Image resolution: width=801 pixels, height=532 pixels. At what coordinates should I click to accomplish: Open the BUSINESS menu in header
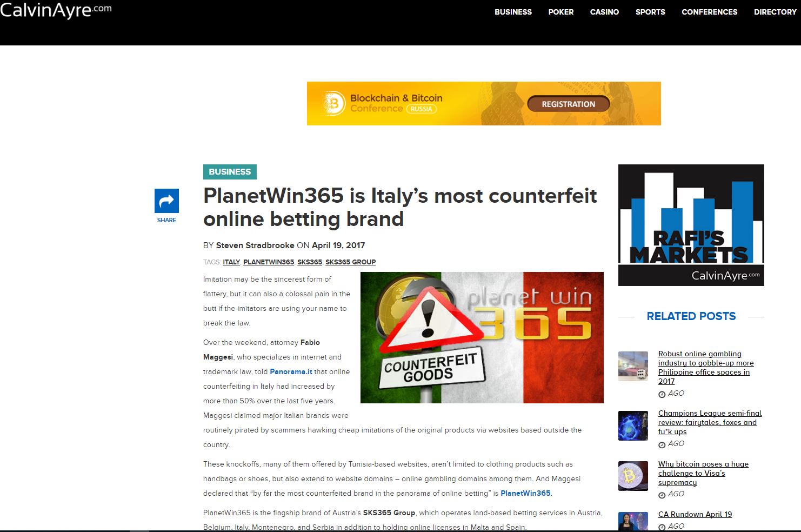coord(513,12)
